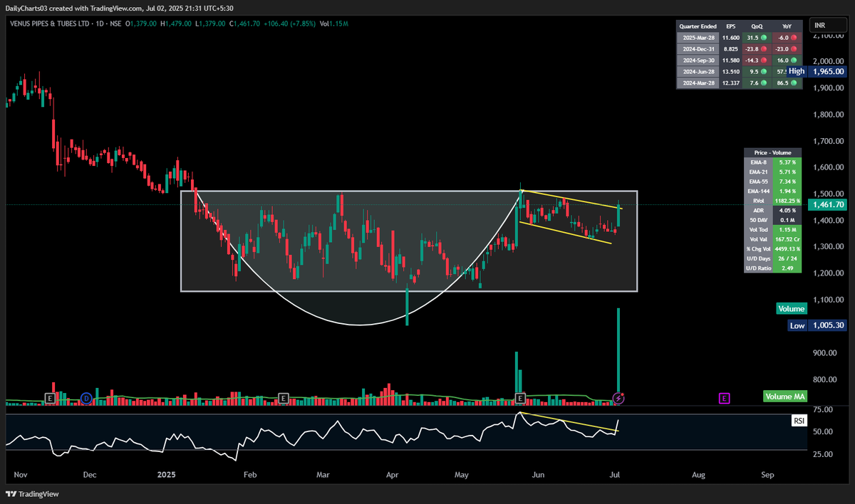The width and height of the screenshot is (855, 504).
Task: Click the QoQ column header
Action: click(756, 26)
